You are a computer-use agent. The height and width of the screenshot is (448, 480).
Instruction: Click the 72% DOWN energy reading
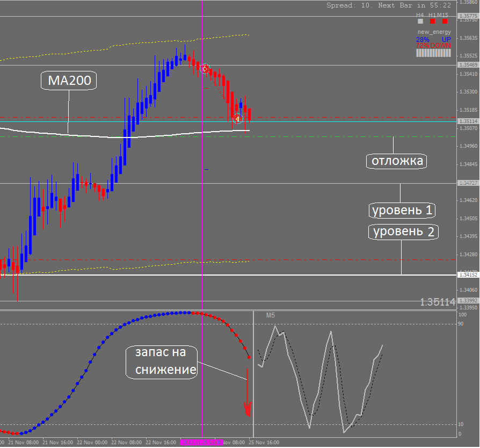(x=433, y=46)
